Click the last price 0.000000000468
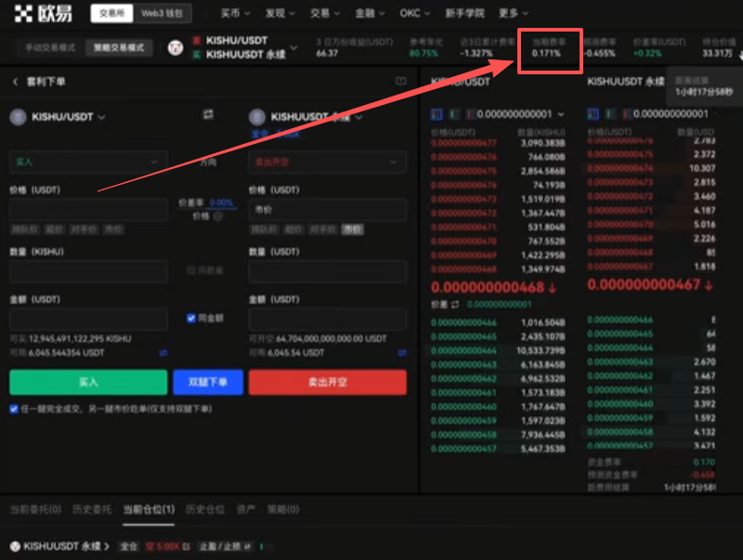The height and width of the screenshot is (560, 743). [488, 287]
